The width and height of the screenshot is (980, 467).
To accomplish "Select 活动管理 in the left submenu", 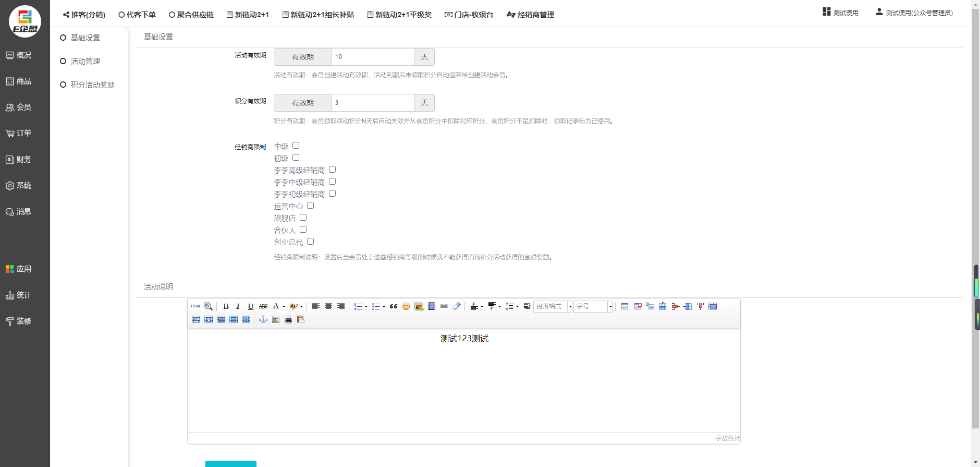I will [x=85, y=61].
